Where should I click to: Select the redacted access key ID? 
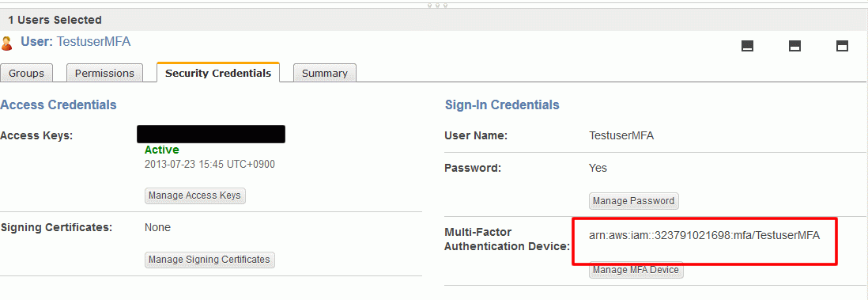pyautogui.click(x=211, y=135)
